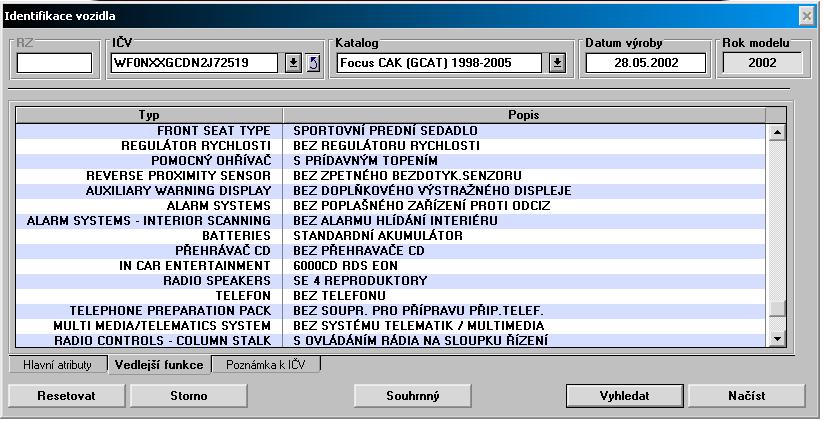Click the Popis column header
This screenshot has width=823, height=421.
(x=524, y=115)
